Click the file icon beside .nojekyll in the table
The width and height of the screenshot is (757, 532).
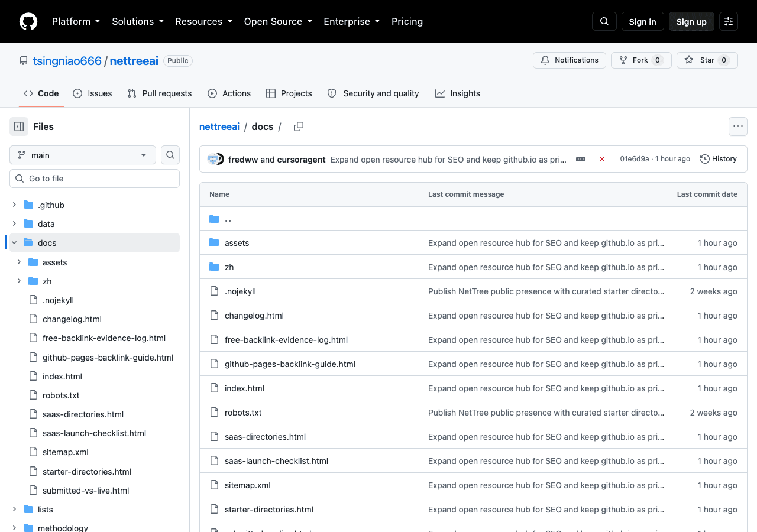[214, 291]
